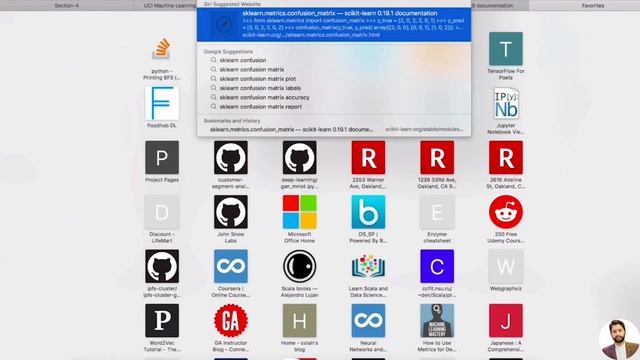640x360 pixels.
Task: Open the customer-segment GitHub favorite
Action: point(231,158)
